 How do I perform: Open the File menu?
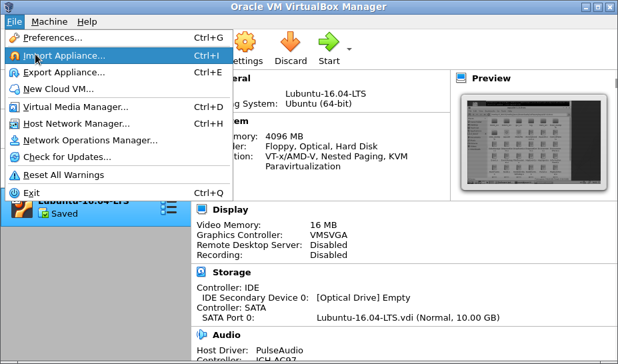tap(15, 21)
